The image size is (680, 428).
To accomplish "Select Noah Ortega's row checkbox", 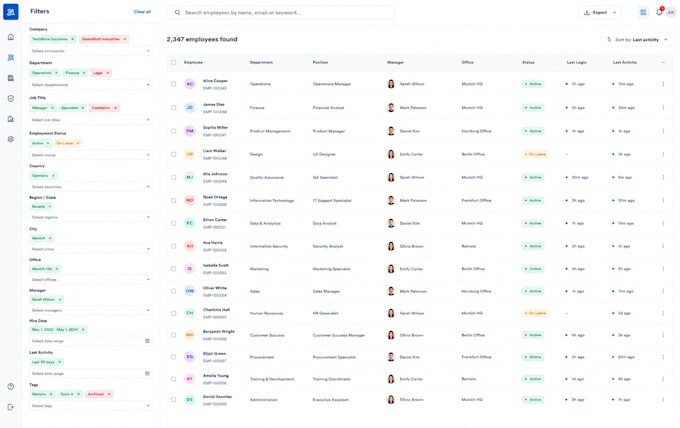I will tap(173, 200).
